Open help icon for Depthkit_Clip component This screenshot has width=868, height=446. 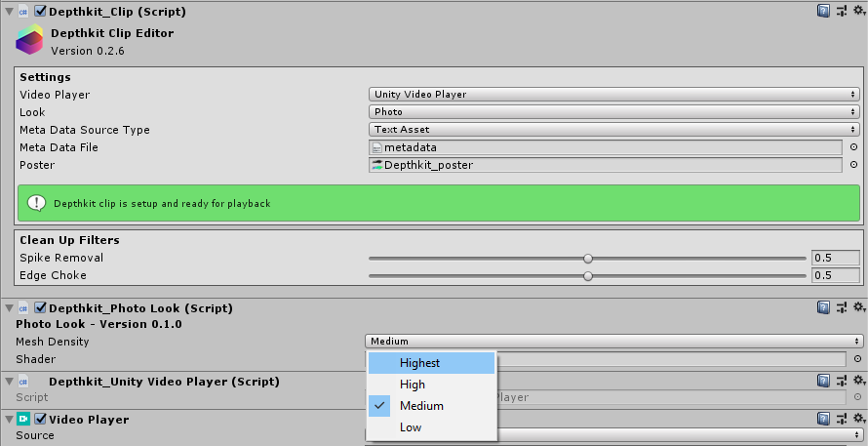click(824, 11)
